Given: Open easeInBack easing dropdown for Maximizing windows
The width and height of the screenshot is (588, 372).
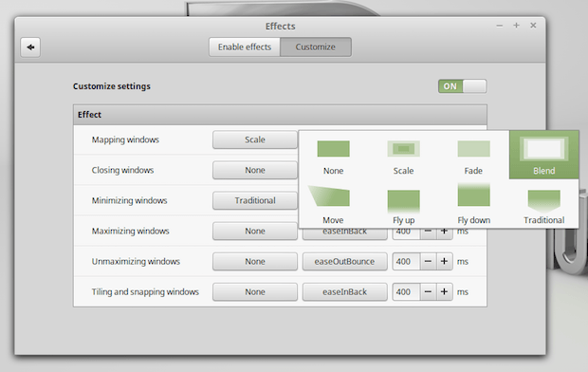Looking at the screenshot, I should pos(344,233).
